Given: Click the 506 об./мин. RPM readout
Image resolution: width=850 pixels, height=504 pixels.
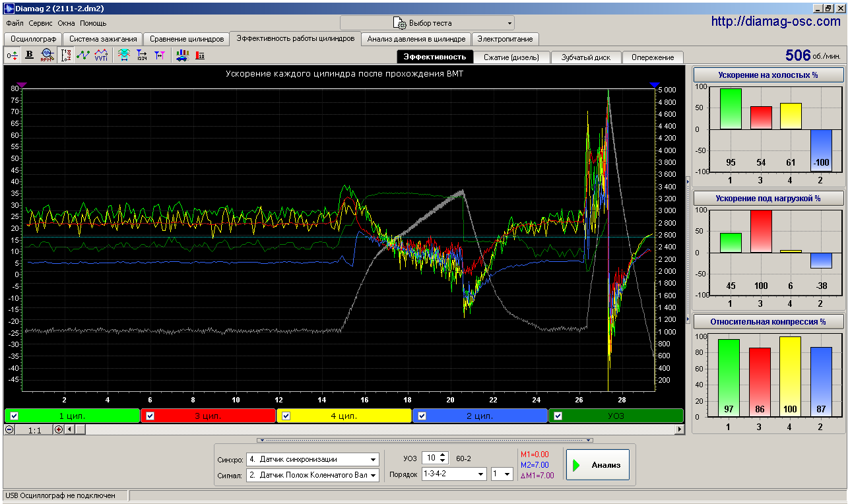Looking at the screenshot, I should pyautogui.click(x=813, y=55).
